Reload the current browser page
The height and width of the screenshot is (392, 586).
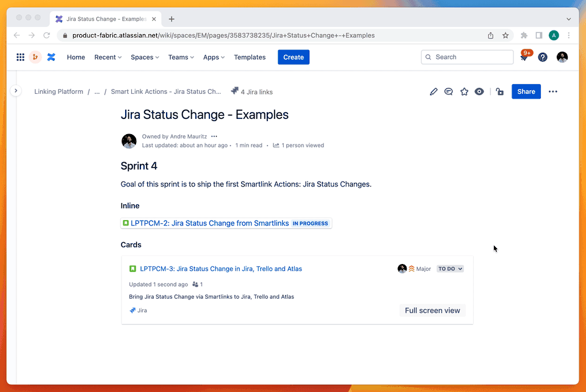coord(47,35)
